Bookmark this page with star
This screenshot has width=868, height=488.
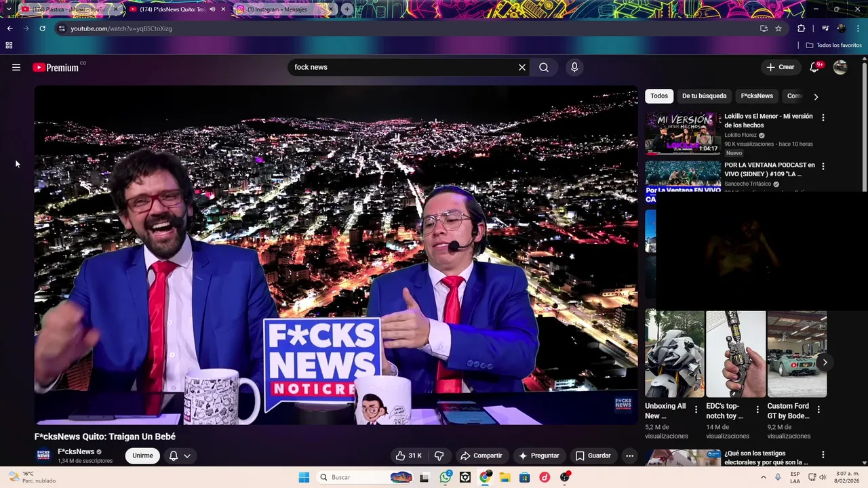point(778,28)
